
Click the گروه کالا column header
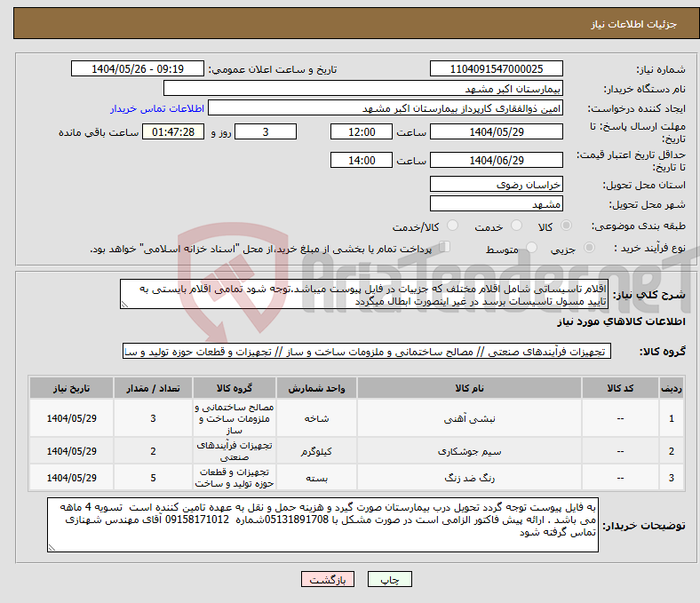(235, 388)
